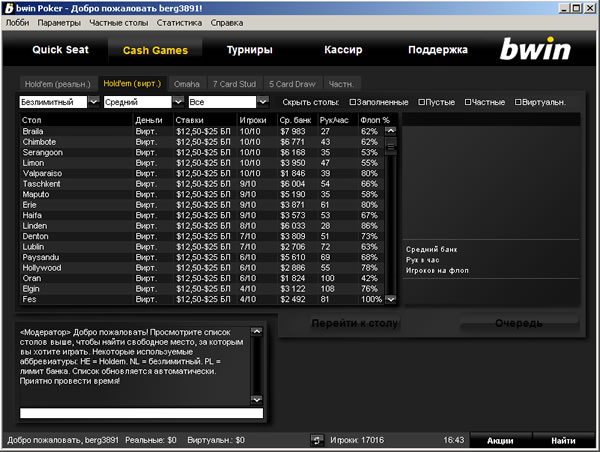Select the Taschkent table row

click(202, 184)
